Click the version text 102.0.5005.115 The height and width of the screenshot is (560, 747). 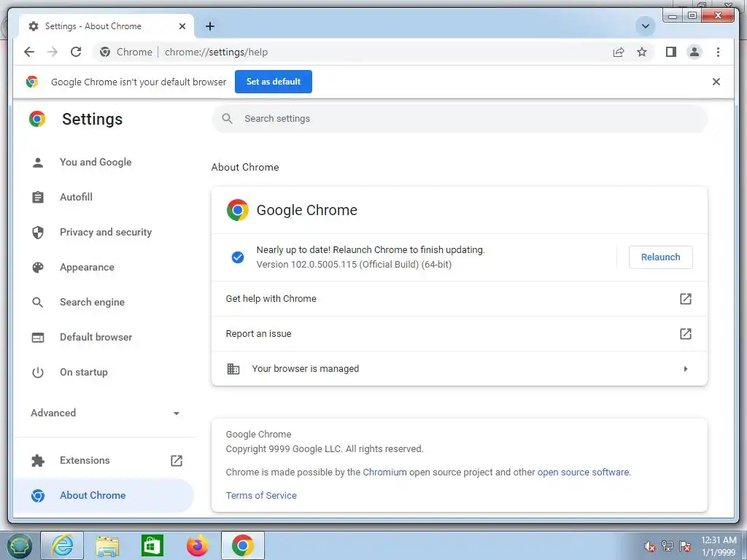[x=354, y=264]
